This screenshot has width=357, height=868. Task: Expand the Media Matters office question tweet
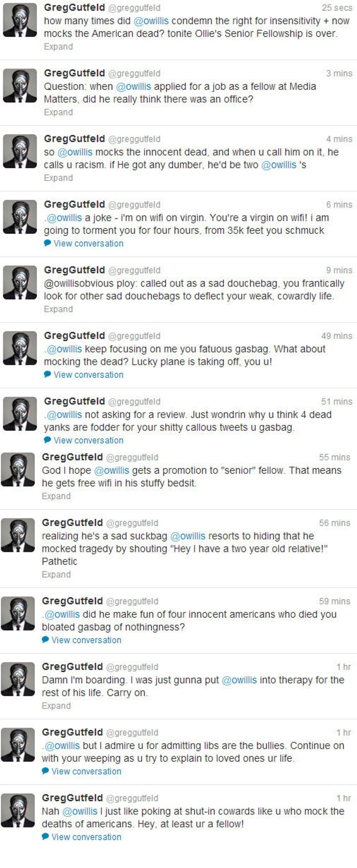(58, 112)
